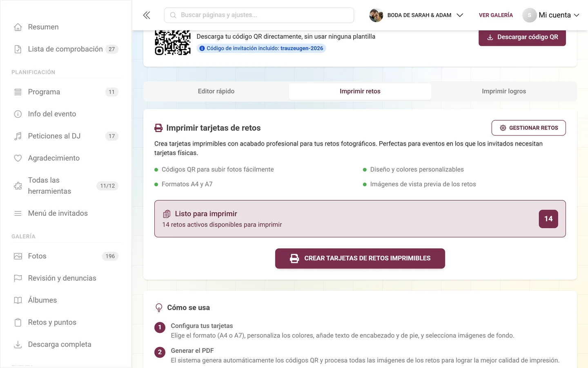Viewport: 588px width, 368px height.
Task: Click the Gestionar retos button
Action: (x=529, y=128)
